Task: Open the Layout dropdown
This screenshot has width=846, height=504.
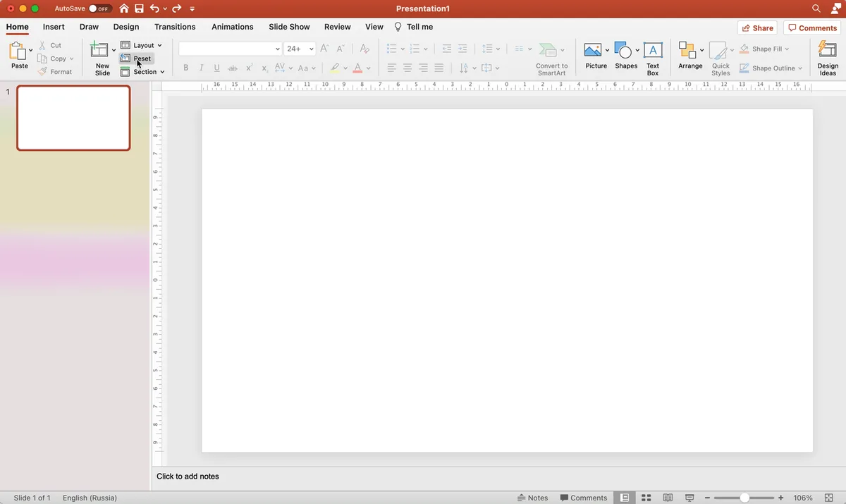Action: 141,45
